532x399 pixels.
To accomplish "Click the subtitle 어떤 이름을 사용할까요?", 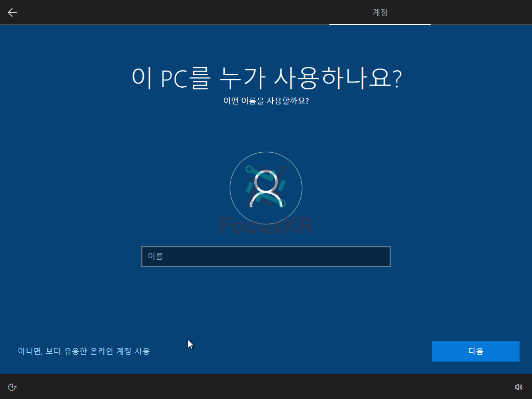I will click(x=266, y=101).
